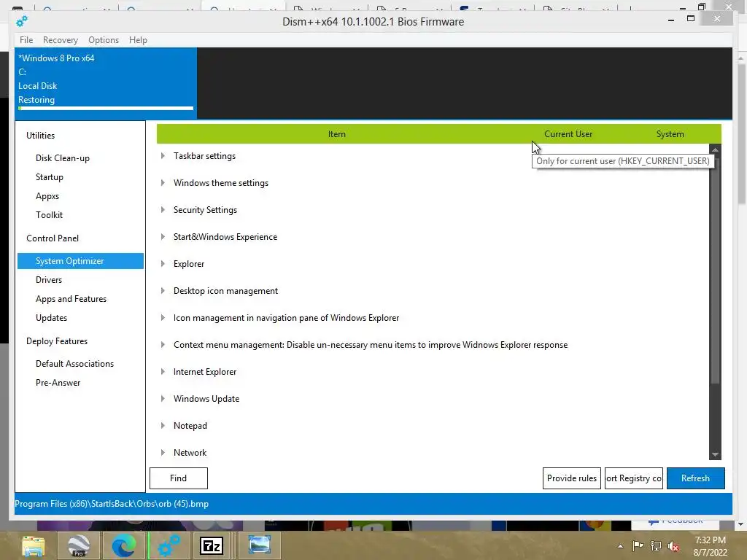
Task: Click Provide rules button
Action: 572,478
